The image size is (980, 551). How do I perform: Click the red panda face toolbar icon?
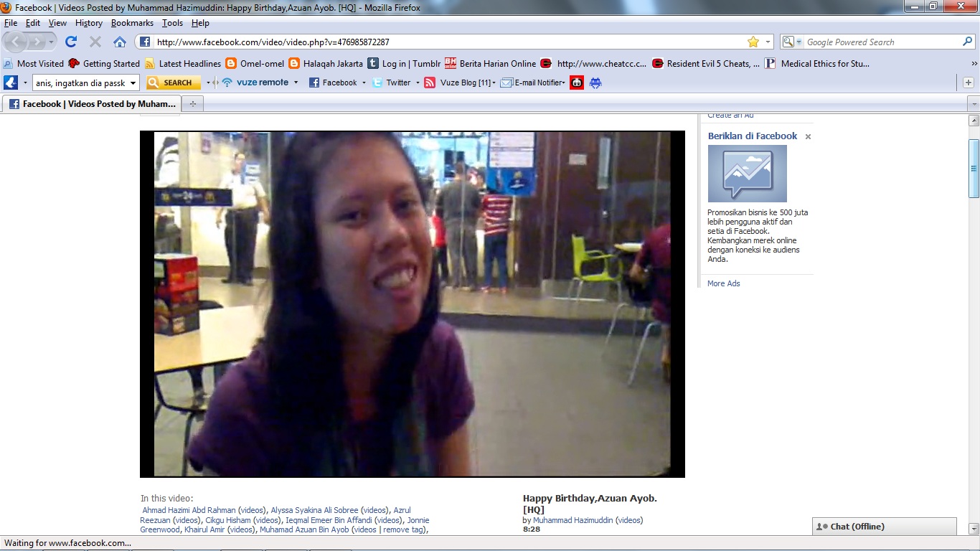coord(578,83)
